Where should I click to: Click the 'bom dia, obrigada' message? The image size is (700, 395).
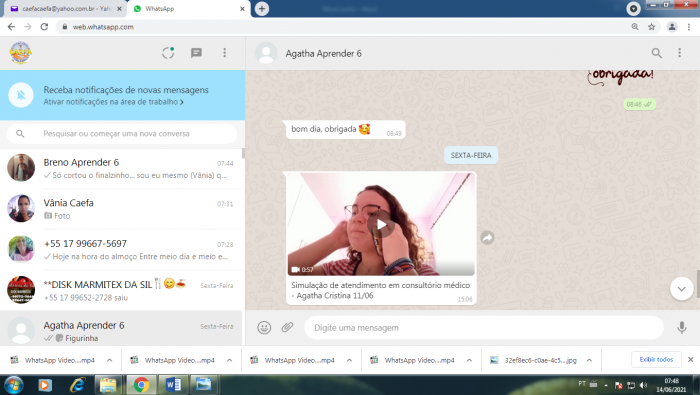tap(345, 129)
